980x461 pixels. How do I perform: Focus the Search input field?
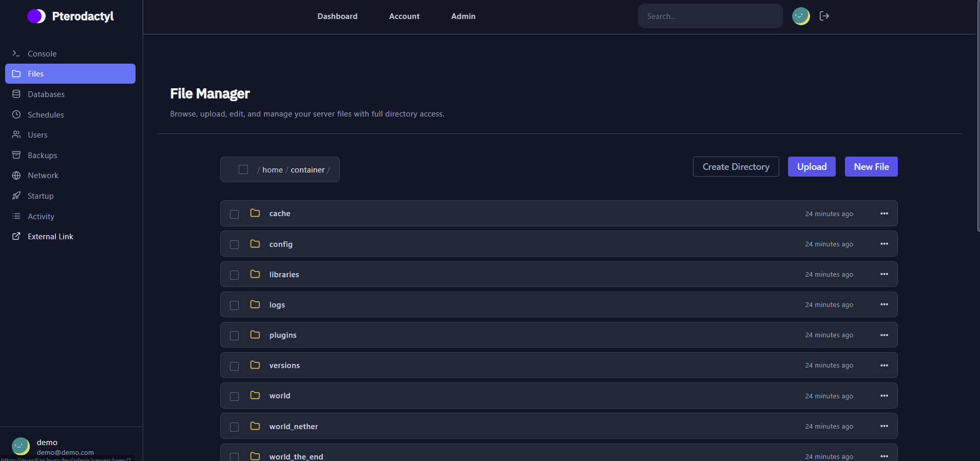pos(709,16)
